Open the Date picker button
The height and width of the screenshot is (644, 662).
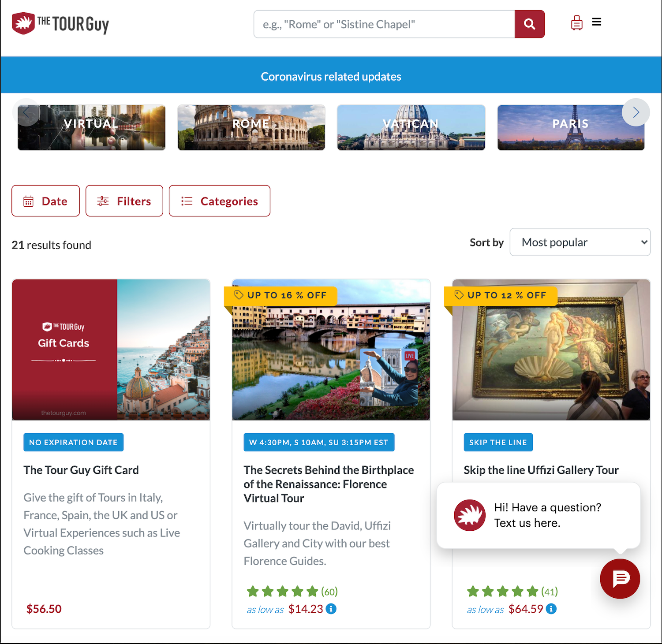tap(46, 201)
